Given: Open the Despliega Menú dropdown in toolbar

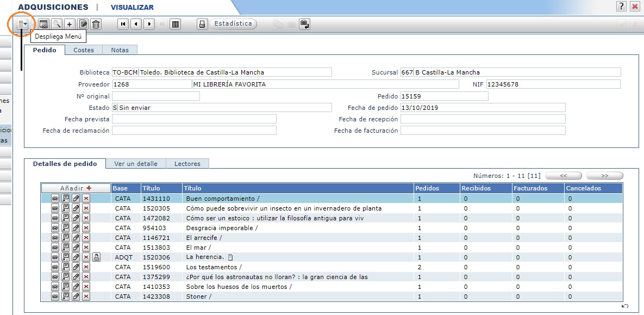Looking at the screenshot, I should click(23, 24).
